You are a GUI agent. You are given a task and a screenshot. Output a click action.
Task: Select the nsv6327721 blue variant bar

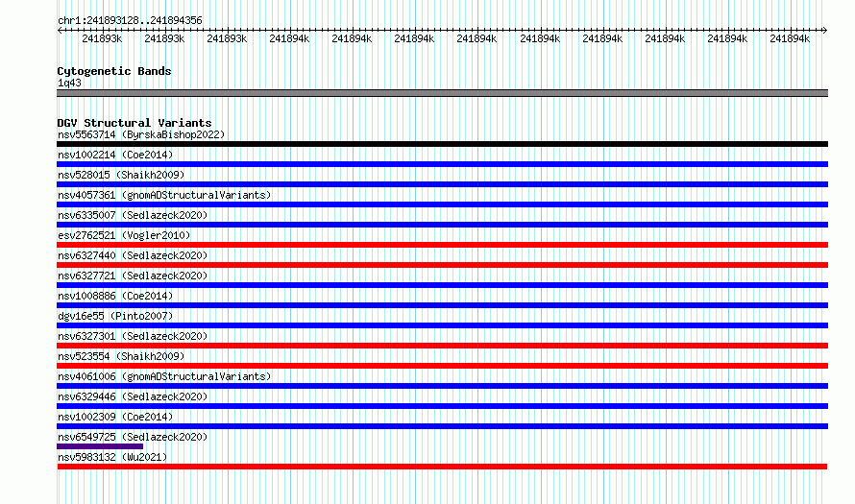point(442,285)
